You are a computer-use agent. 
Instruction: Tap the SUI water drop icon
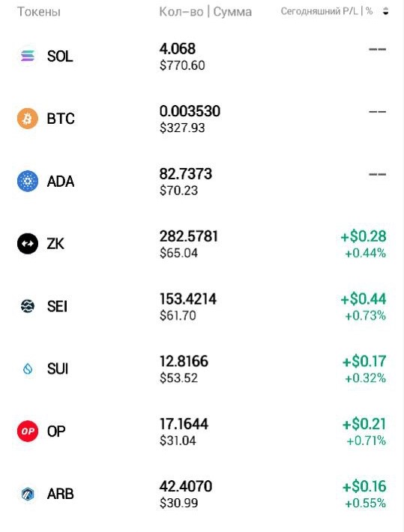(x=28, y=368)
